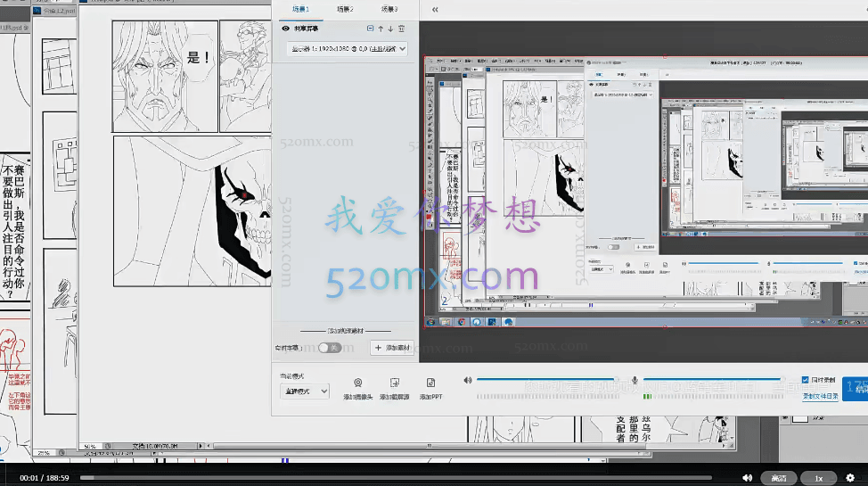Click the left scroll arrow in Photoshop document

209,446
